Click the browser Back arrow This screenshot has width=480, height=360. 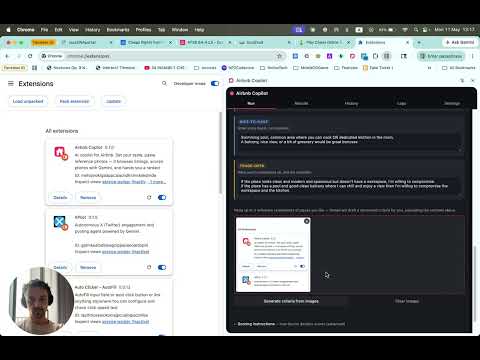[x=7, y=56]
